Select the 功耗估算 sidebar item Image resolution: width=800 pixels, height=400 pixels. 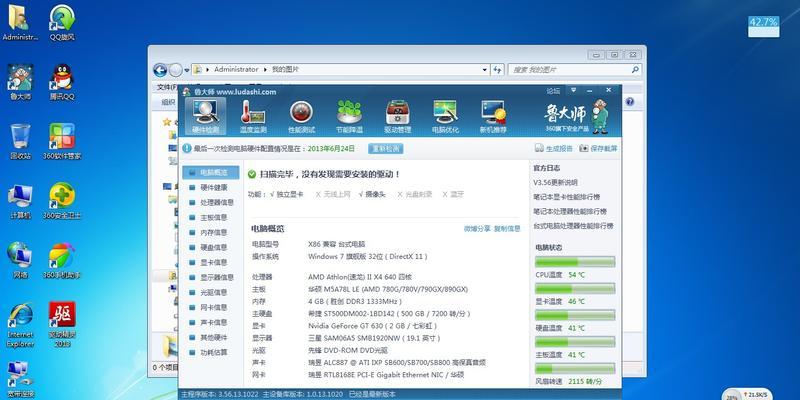tap(211, 353)
